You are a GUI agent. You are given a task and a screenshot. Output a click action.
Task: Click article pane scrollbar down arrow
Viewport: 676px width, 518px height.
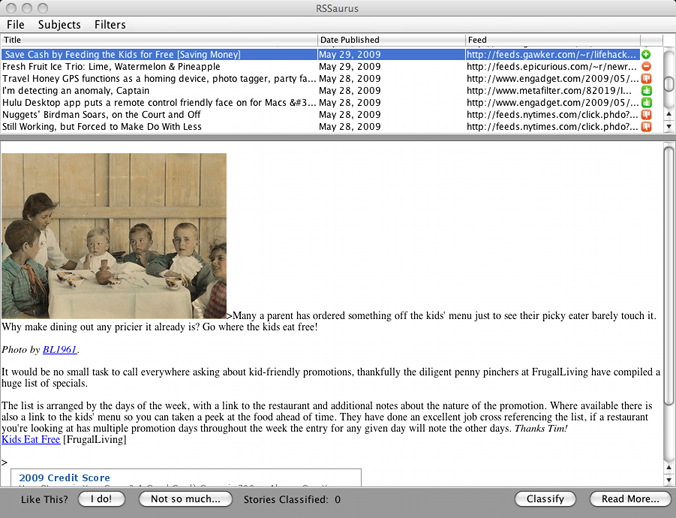669,479
